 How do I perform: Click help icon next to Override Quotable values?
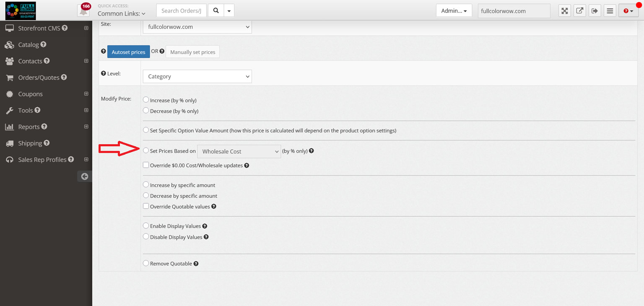[214, 207]
